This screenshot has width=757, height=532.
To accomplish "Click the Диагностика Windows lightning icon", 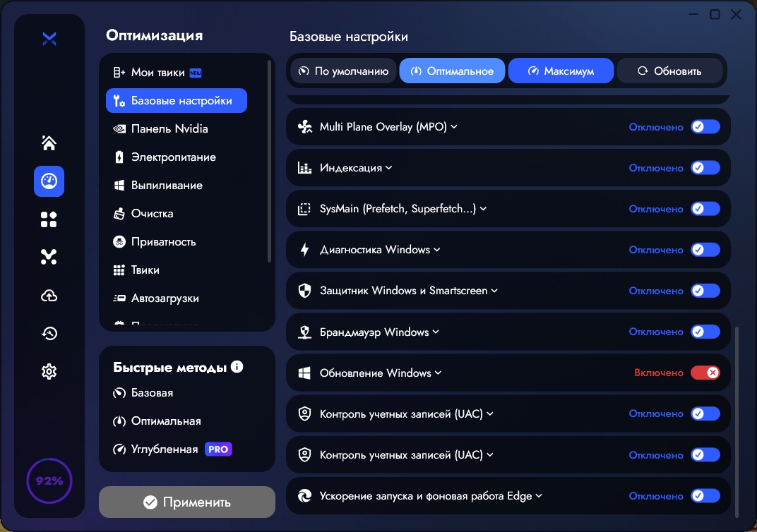I will click(x=304, y=250).
